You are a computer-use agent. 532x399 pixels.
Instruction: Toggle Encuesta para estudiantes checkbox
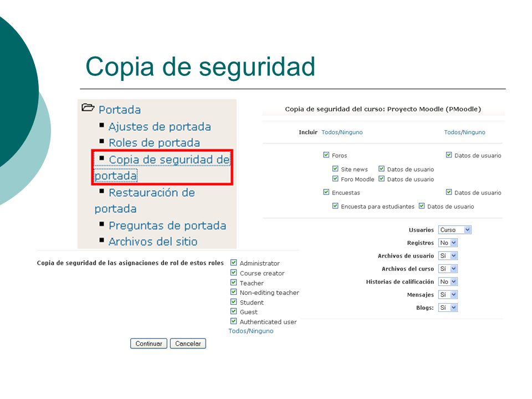[336, 206]
